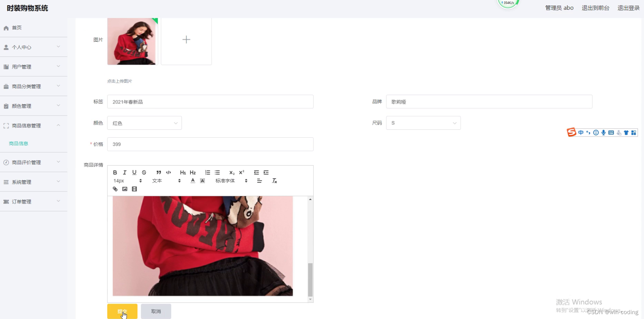Apply Heading 2 style
The width and height of the screenshot is (644, 319).
(193, 172)
